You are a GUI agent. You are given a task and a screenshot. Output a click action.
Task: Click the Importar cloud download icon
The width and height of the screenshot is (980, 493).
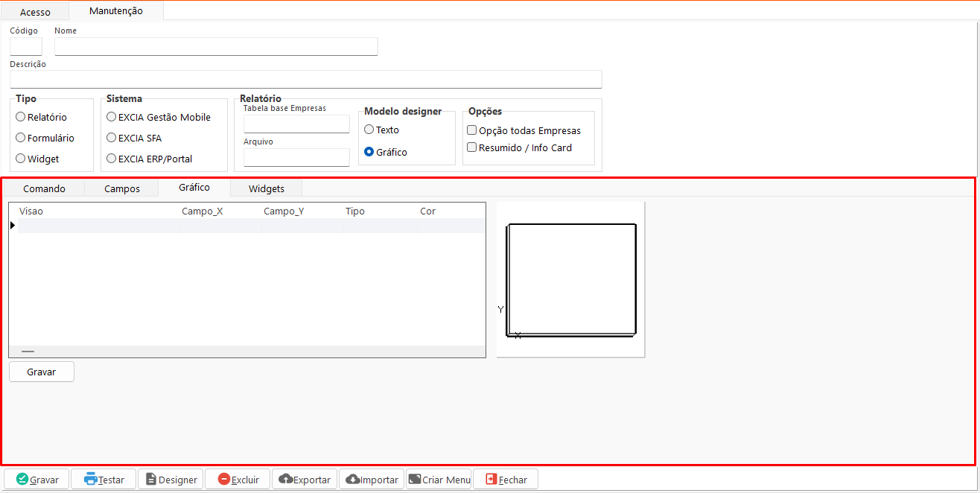353,480
